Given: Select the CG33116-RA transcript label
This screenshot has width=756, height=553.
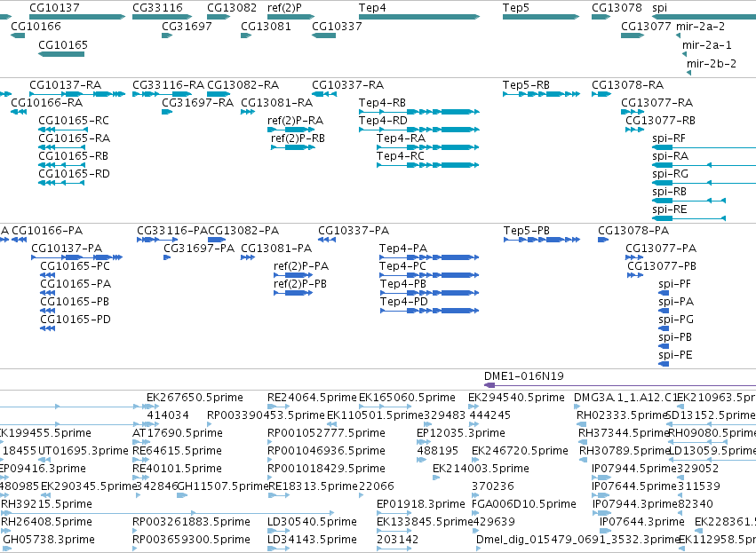Looking at the screenshot, I should tap(168, 85).
